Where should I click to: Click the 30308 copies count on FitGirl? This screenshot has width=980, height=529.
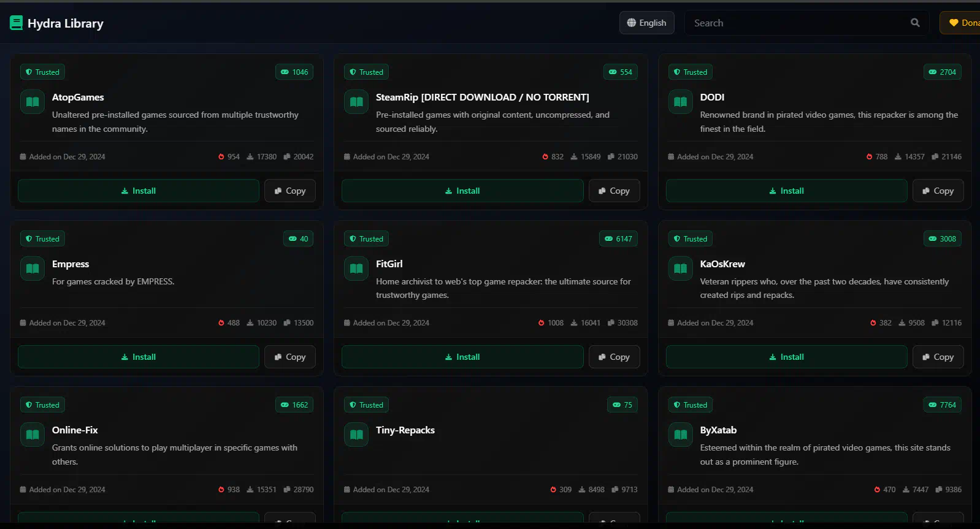[x=622, y=322]
